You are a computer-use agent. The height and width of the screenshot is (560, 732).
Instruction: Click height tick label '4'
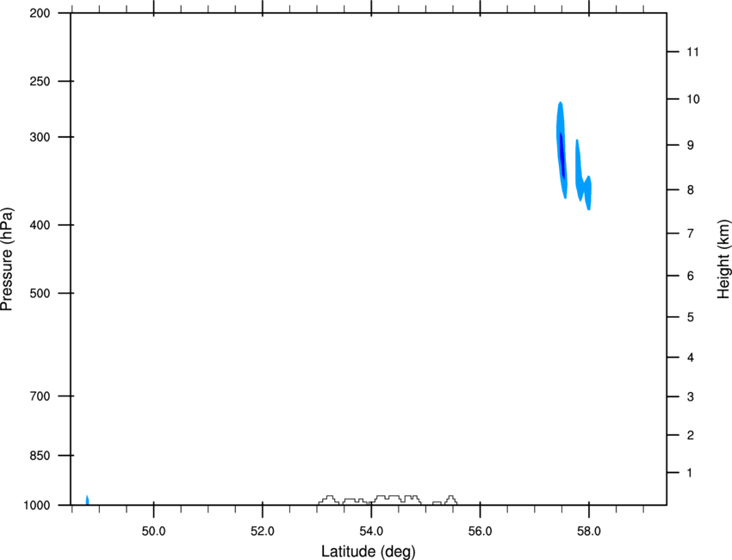(691, 358)
